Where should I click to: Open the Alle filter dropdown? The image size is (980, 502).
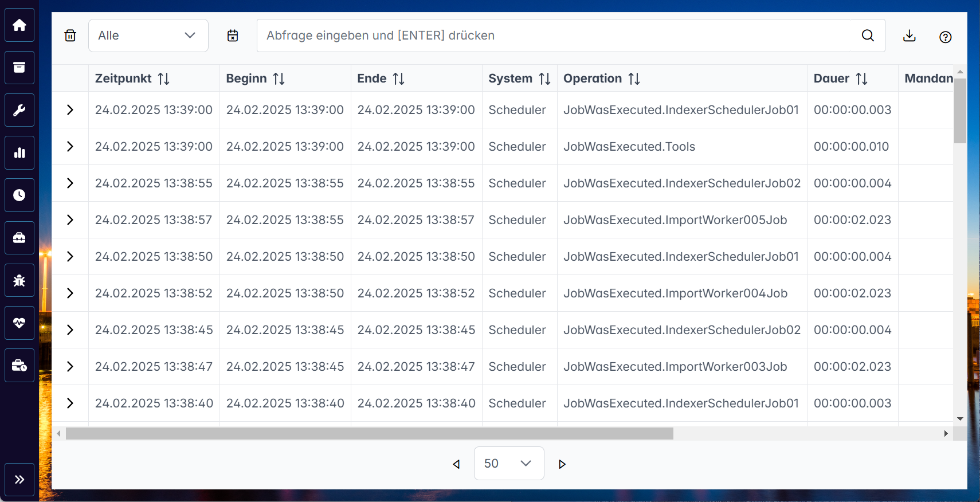(x=148, y=36)
